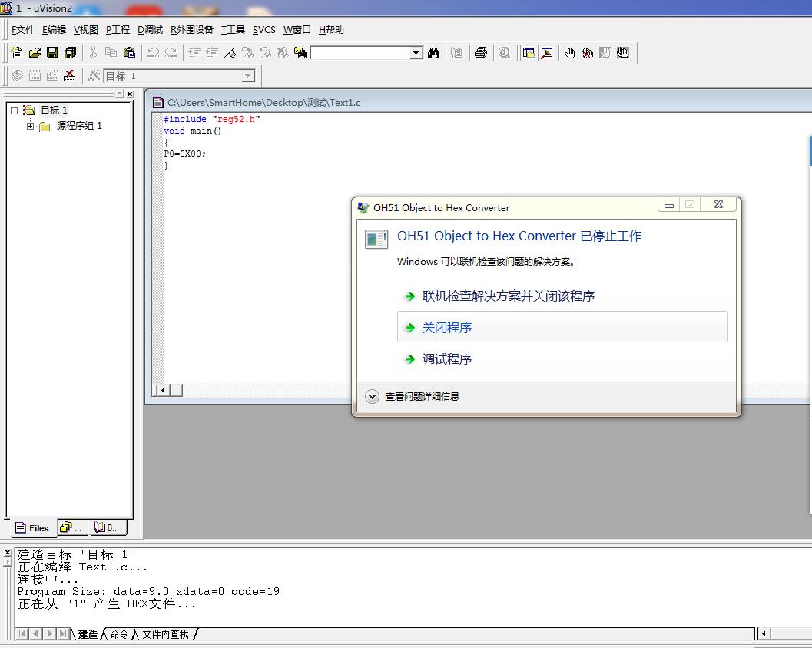Click the Translate current file icon
The height and width of the screenshot is (648, 812).
pos(17,76)
